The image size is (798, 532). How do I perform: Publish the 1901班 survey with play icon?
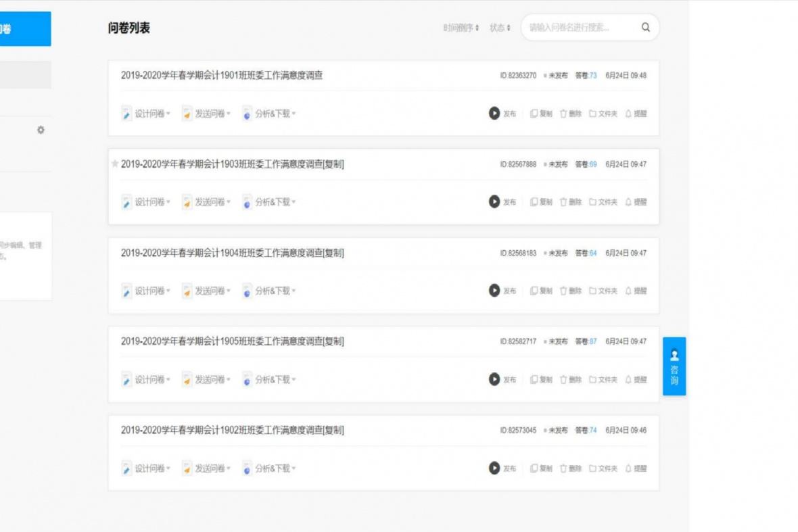[495, 114]
